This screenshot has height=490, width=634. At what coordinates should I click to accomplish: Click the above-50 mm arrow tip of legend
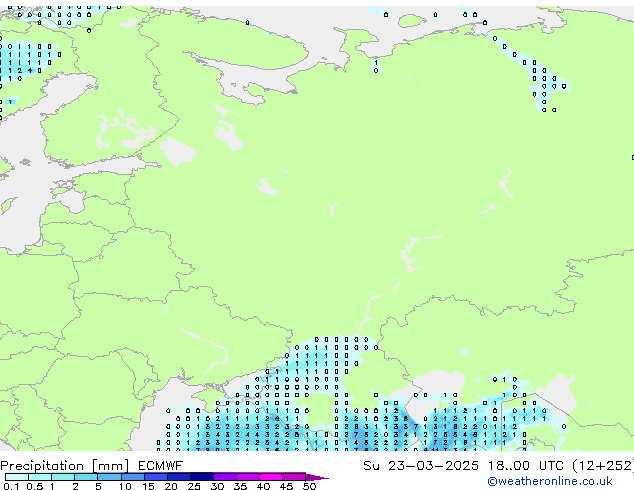click(x=317, y=477)
